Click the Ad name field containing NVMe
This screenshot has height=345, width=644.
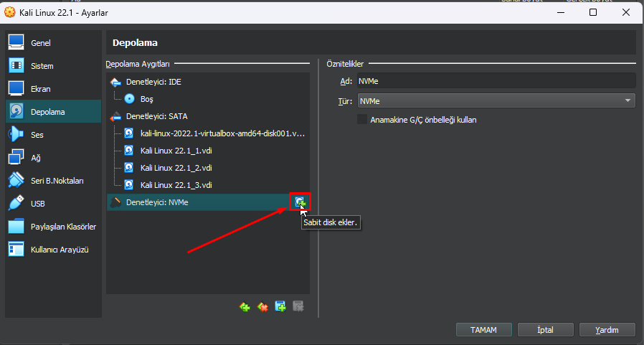click(x=496, y=81)
